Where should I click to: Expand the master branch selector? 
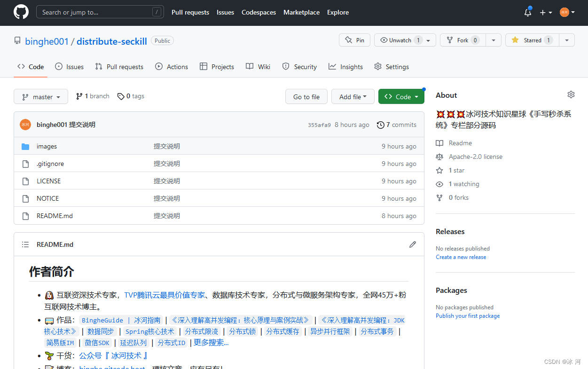click(x=41, y=96)
